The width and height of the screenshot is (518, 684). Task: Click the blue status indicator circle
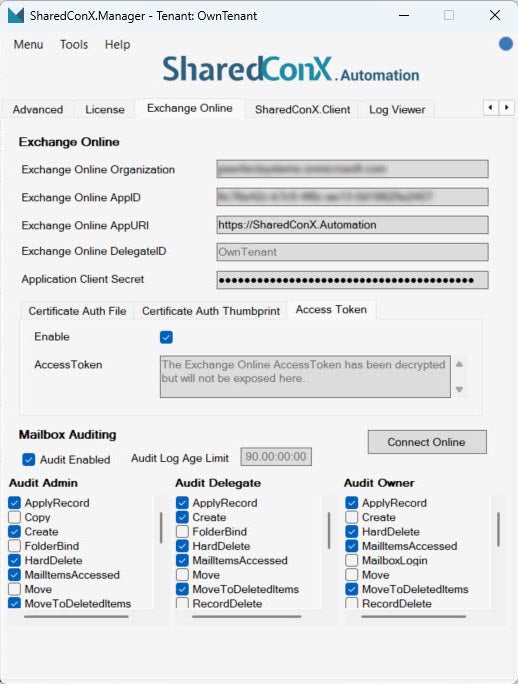[x=506, y=44]
